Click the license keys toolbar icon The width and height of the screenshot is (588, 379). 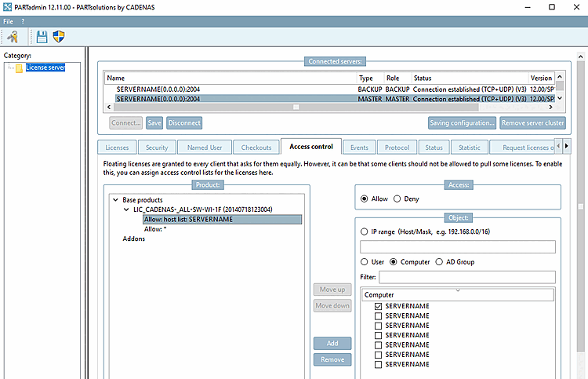pyautogui.click(x=13, y=37)
